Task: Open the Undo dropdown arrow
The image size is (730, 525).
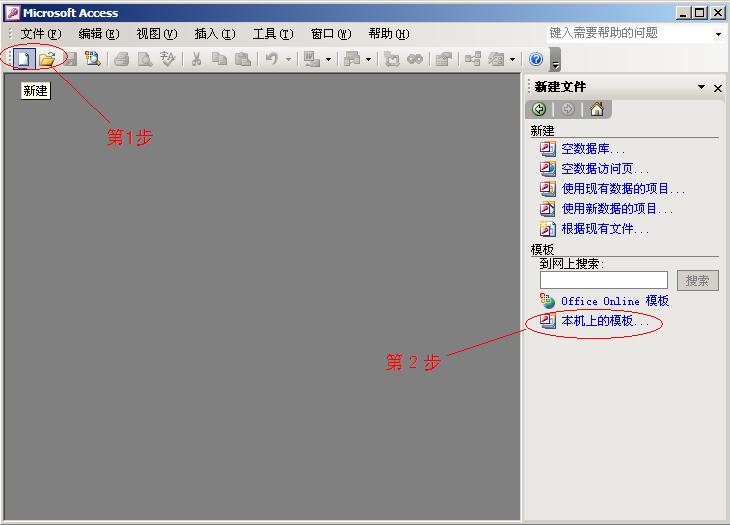Action: click(x=289, y=59)
